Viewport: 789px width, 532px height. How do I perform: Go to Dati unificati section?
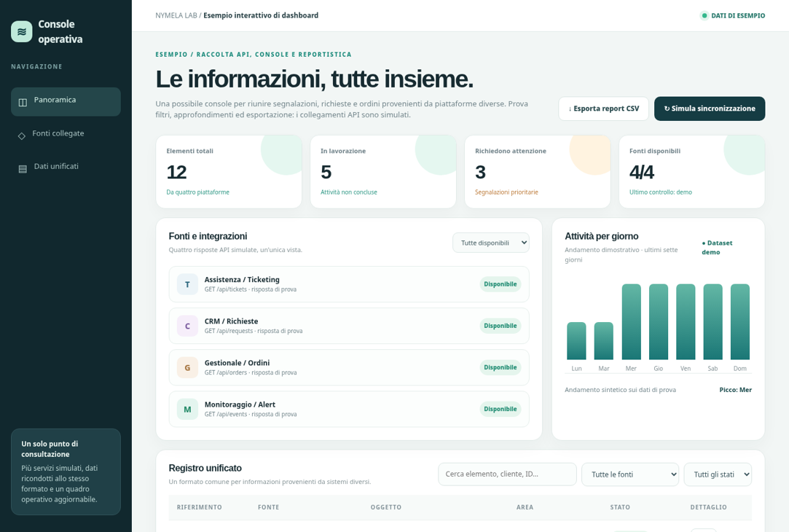point(66,168)
